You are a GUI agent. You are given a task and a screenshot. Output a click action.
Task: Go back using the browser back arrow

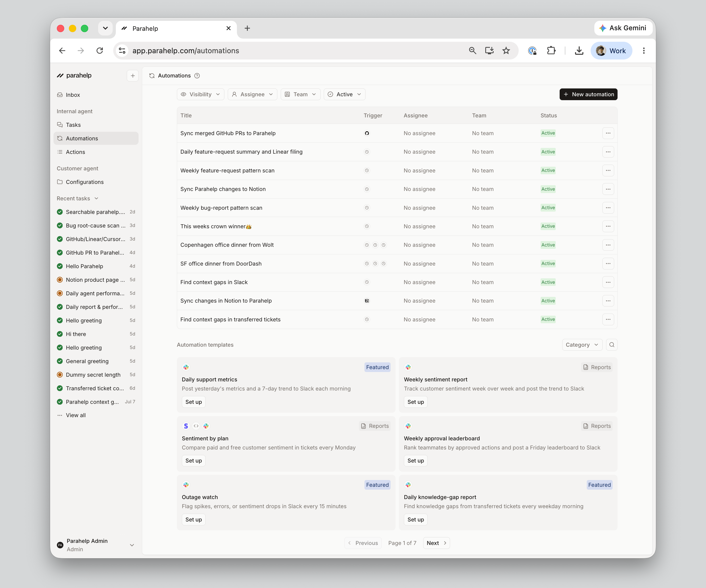(x=62, y=51)
